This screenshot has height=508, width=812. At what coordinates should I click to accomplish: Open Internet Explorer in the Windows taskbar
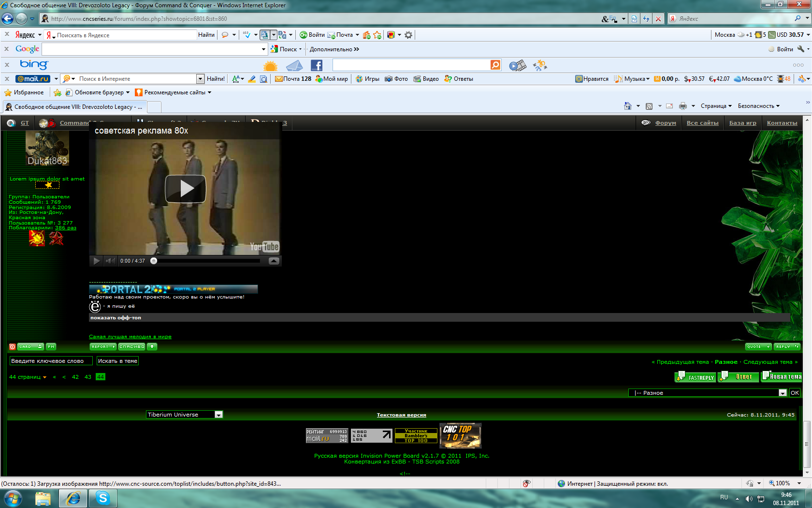(x=73, y=498)
